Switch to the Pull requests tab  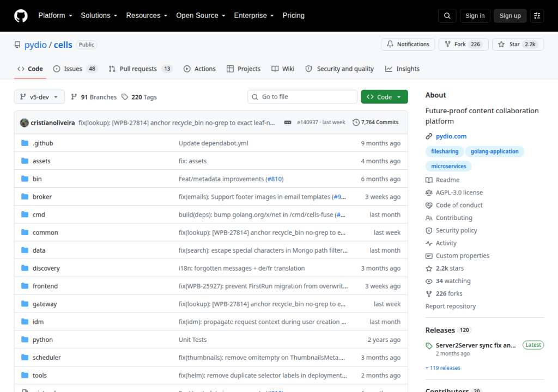140,69
